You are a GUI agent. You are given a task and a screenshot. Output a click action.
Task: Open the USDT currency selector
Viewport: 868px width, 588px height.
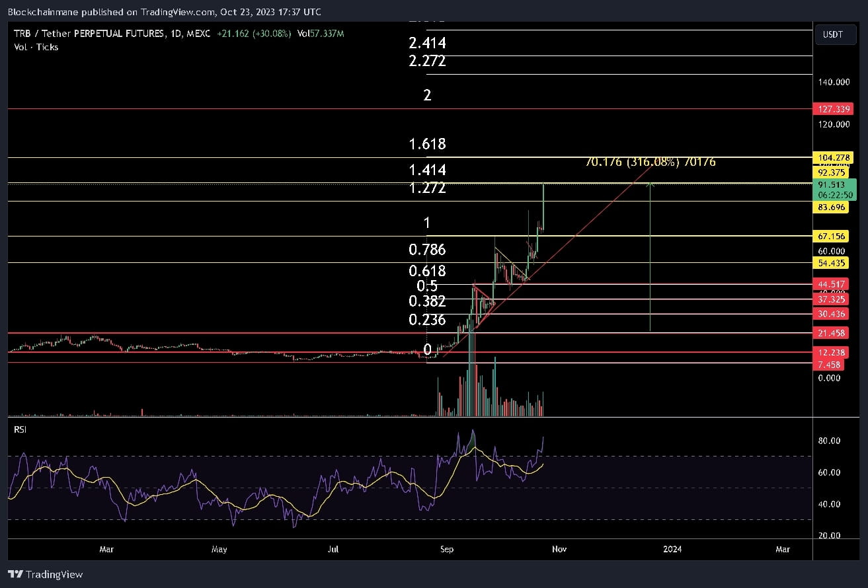834,34
